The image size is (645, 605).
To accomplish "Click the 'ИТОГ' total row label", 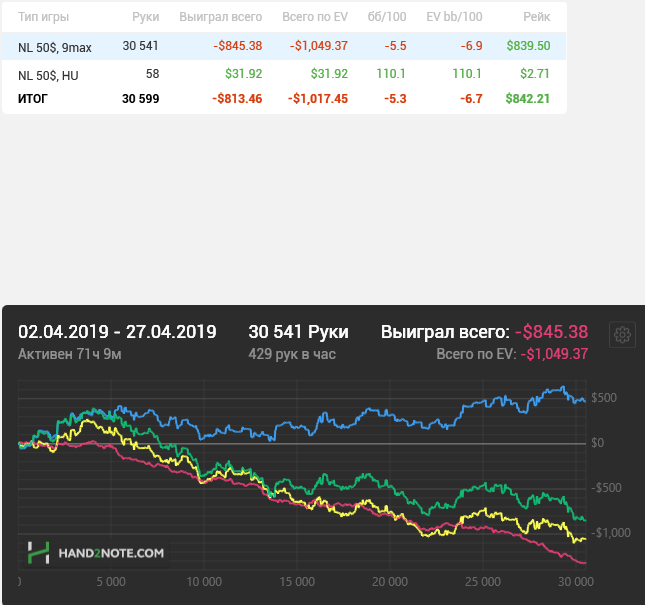I will point(32,99).
